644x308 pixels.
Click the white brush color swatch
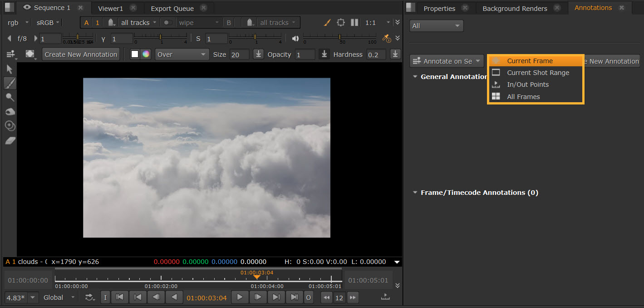click(x=135, y=55)
